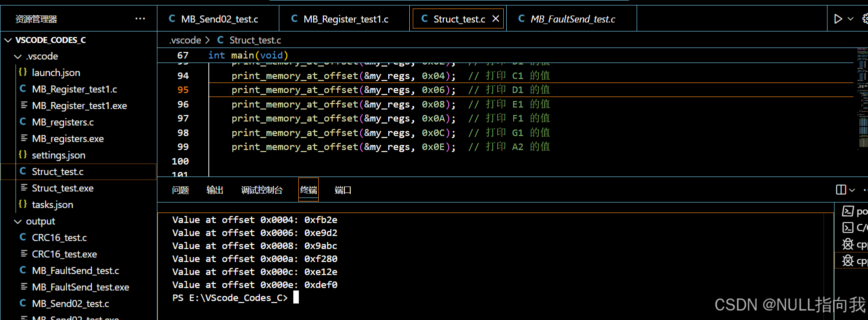The image size is (868, 320).
Task: Collapse the .vscode folder
Action: tap(18, 56)
